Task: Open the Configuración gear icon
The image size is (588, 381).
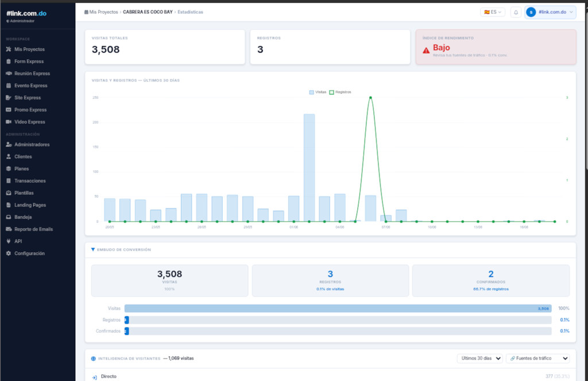Action: pyautogui.click(x=9, y=253)
